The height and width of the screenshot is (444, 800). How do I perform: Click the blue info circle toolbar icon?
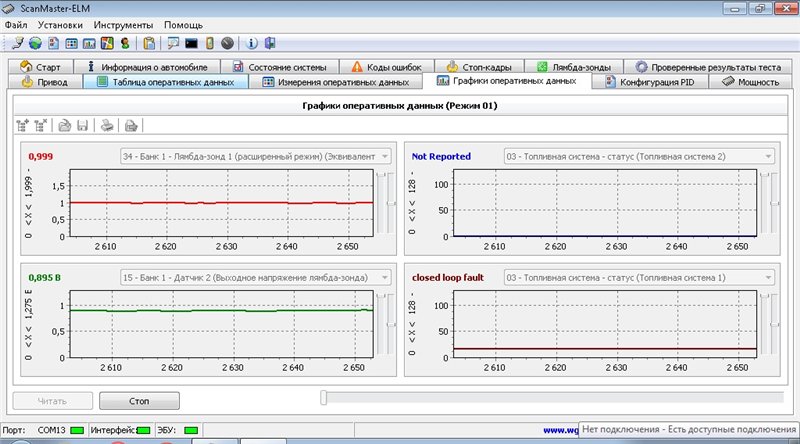pos(252,43)
